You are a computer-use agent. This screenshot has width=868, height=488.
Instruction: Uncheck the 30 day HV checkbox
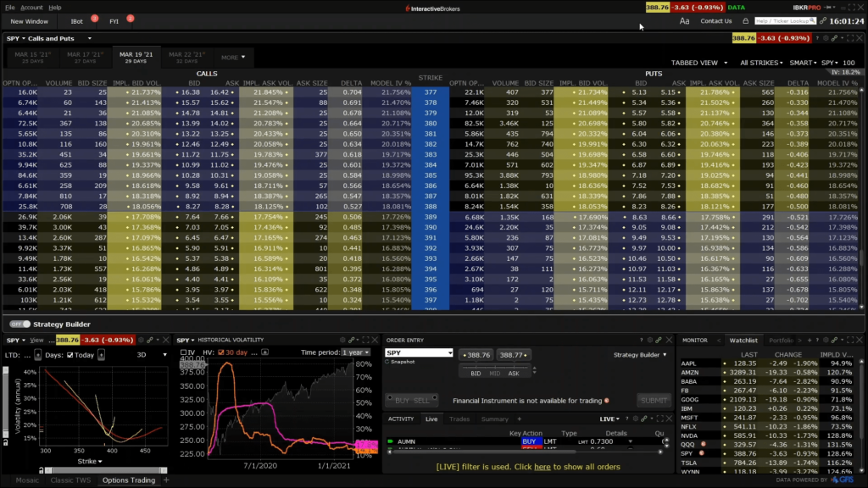pos(221,352)
